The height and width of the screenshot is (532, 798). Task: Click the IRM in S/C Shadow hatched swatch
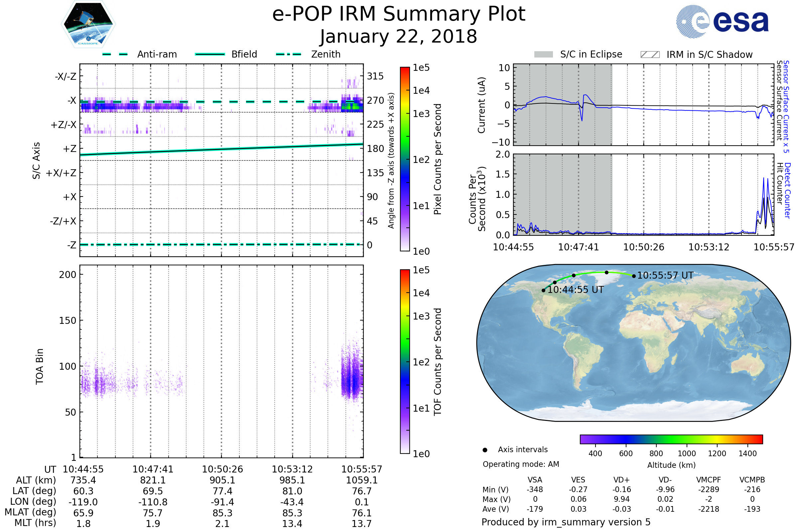click(650, 55)
